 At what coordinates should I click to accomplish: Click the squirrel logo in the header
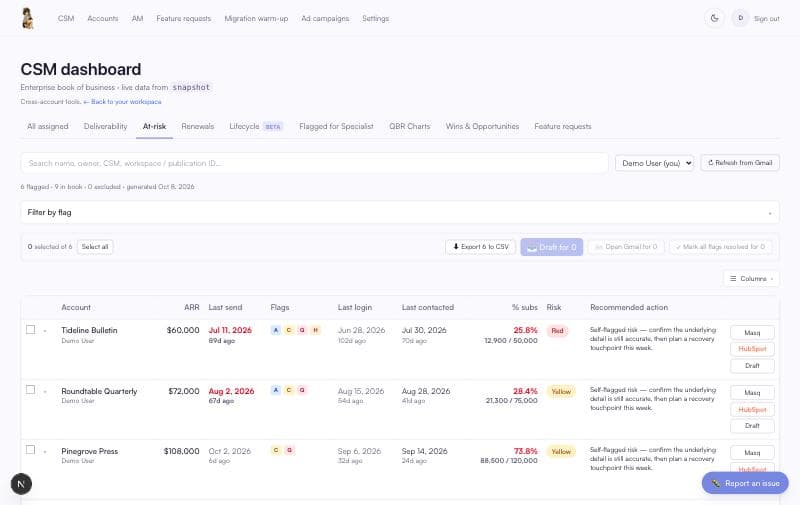pyautogui.click(x=28, y=18)
